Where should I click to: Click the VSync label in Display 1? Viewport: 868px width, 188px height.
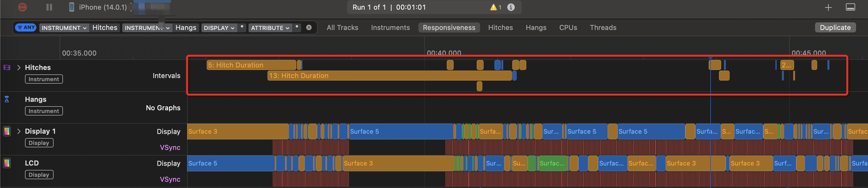coord(170,147)
